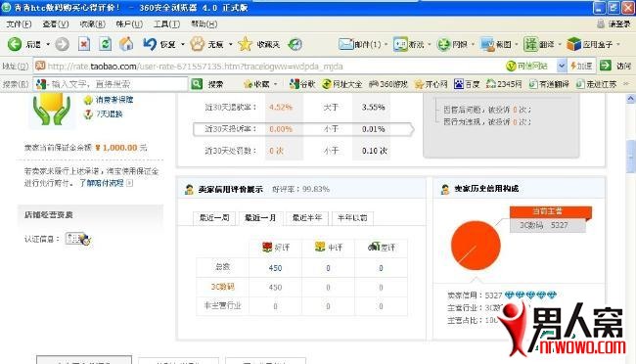Switch to the 最近一周 tab
The height and width of the screenshot is (364, 636).
(214, 218)
